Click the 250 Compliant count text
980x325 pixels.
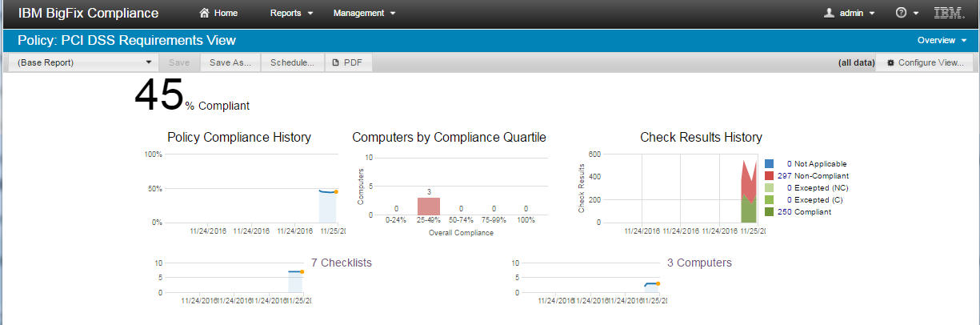click(804, 211)
